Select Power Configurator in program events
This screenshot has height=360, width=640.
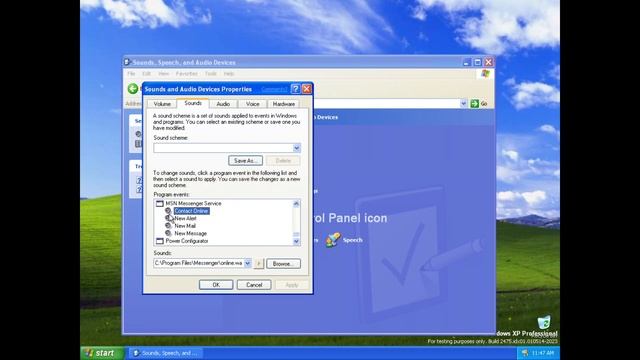click(187, 241)
